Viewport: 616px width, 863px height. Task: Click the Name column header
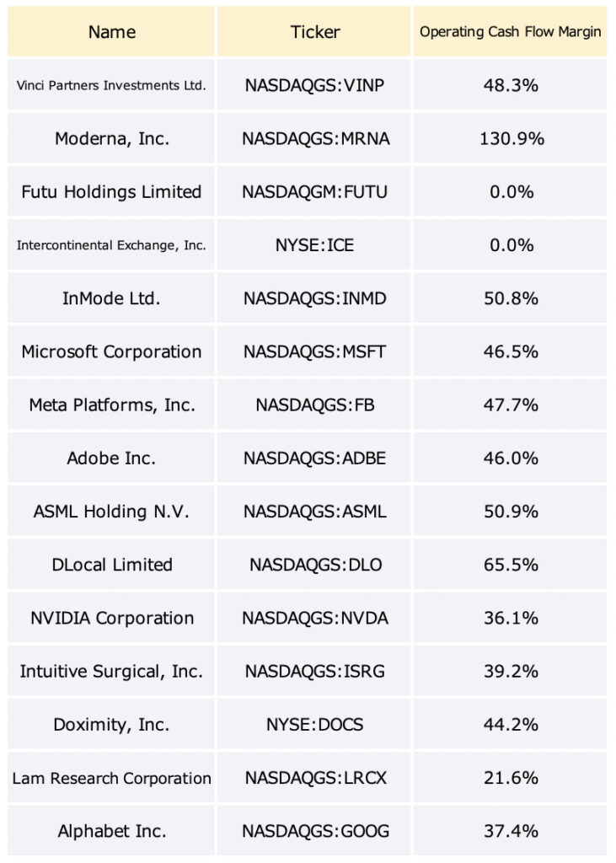click(111, 31)
